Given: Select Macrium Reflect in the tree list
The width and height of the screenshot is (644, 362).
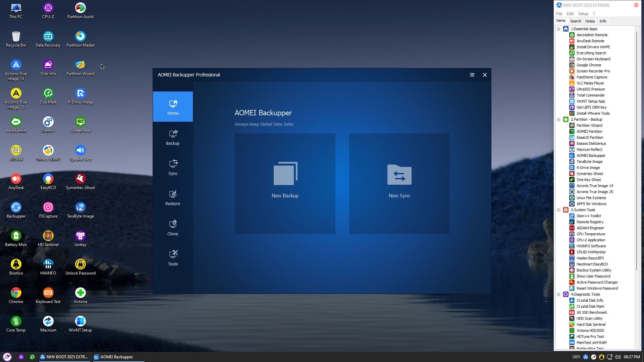Looking at the screenshot, I should click(589, 149).
